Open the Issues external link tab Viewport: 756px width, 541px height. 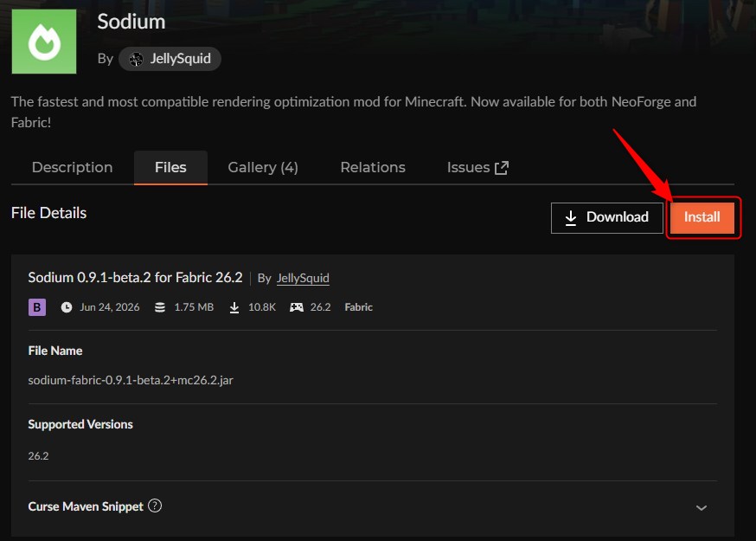tap(477, 167)
